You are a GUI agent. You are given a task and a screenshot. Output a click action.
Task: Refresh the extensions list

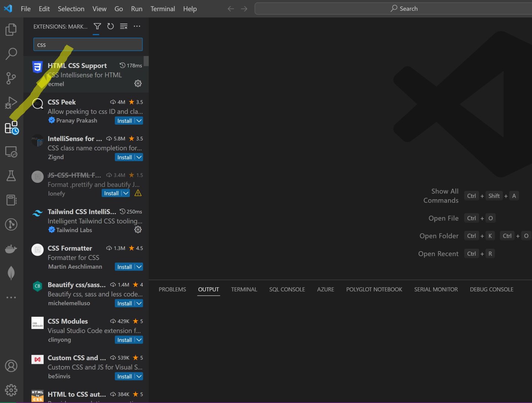[110, 26]
